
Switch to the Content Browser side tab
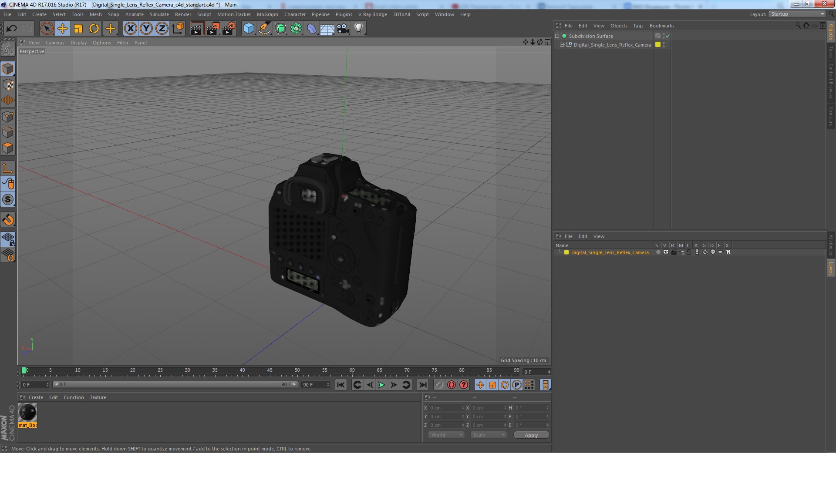pos(831,81)
